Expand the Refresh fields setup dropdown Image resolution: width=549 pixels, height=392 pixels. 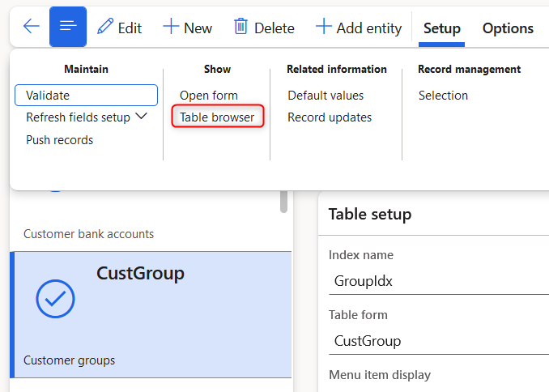pyautogui.click(x=141, y=117)
